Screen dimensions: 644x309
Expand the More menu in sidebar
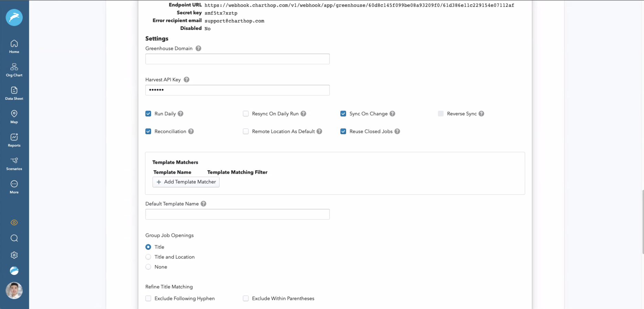click(14, 187)
